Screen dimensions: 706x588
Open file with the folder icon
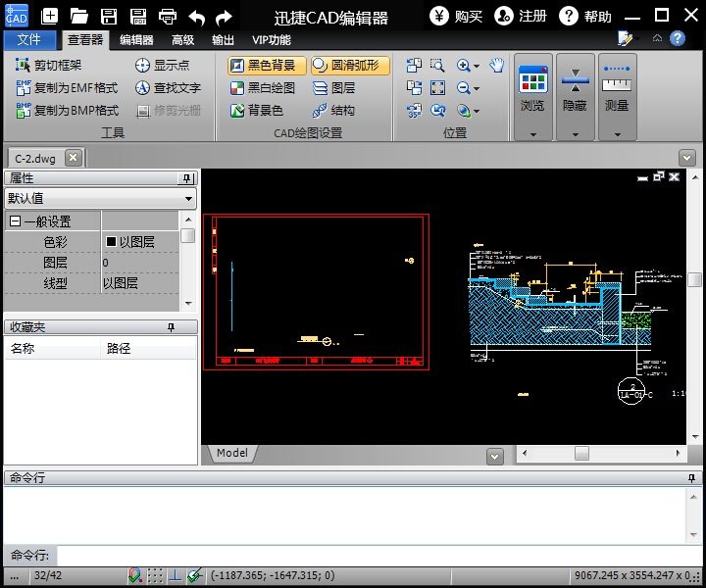click(x=79, y=17)
